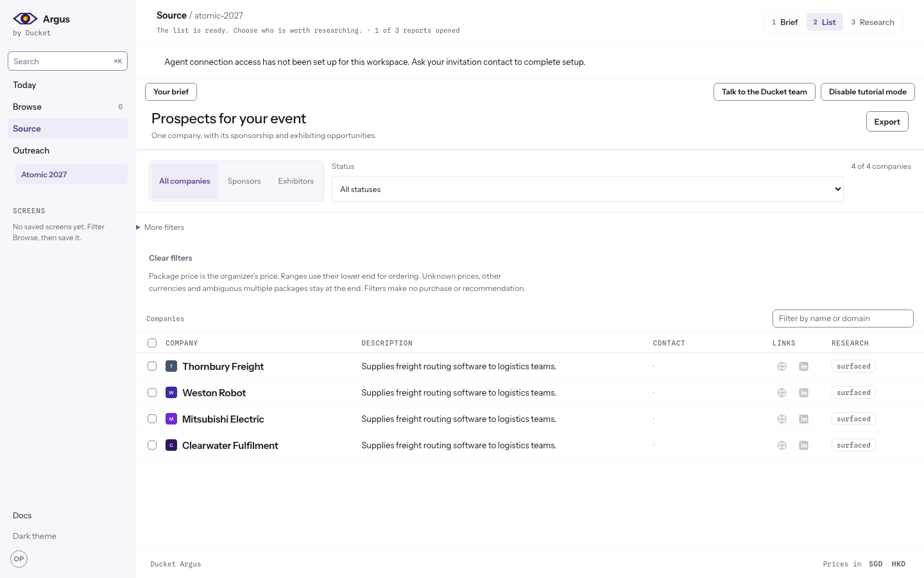Image resolution: width=924 pixels, height=578 pixels.
Task: Show prices in HKD
Action: [x=898, y=564]
